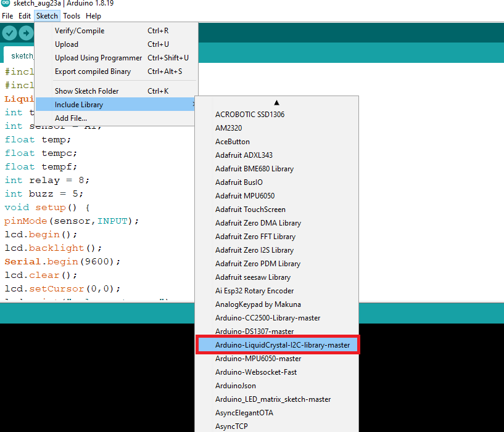Image resolution: width=504 pixels, height=432 pixels.
Task: Close the Sketch menu
Action: click(47, 16)
